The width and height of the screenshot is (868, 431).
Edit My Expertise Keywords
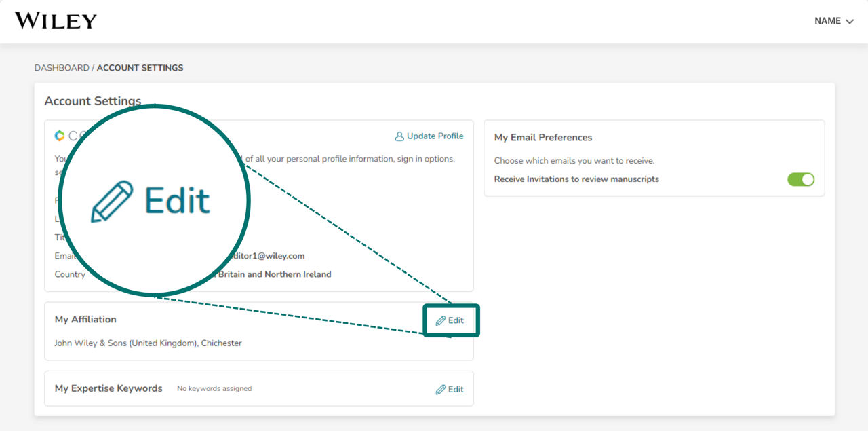pos(450,390)
